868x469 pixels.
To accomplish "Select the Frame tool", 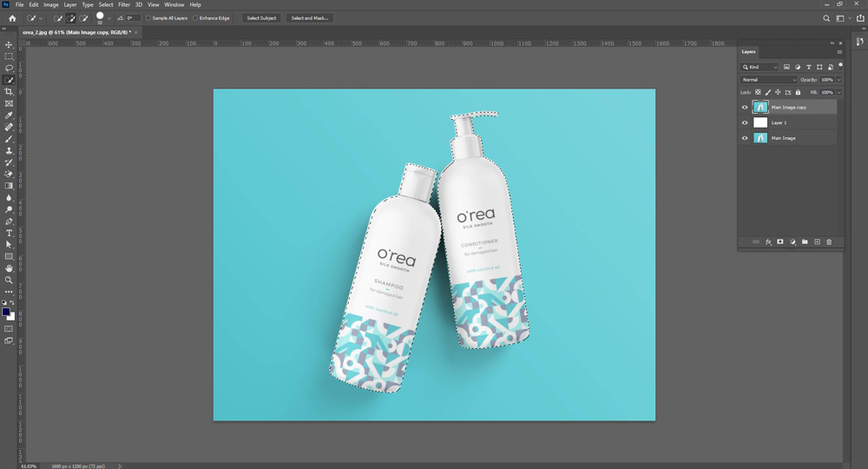I will 9,103.
